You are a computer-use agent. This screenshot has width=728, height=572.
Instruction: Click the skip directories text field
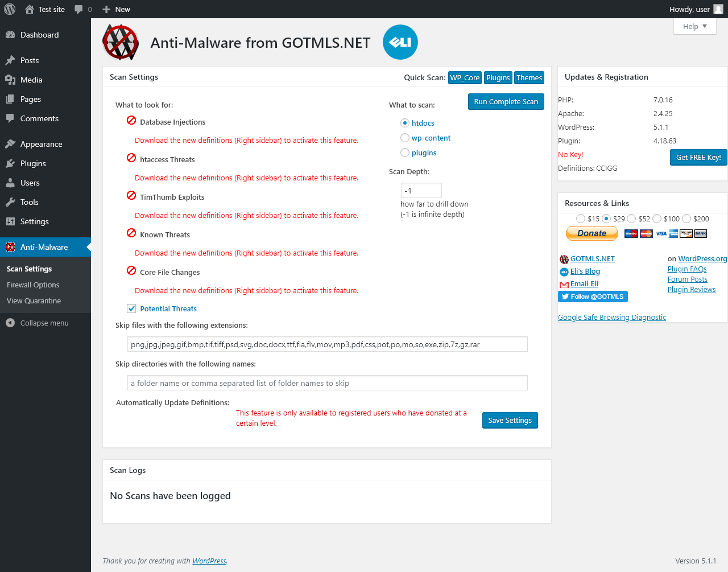point(328,383)
